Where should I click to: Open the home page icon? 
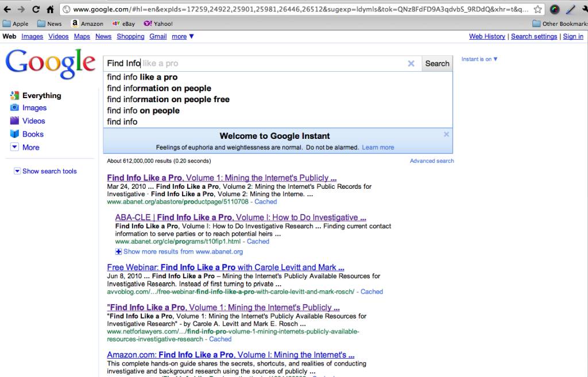point(50,9)
